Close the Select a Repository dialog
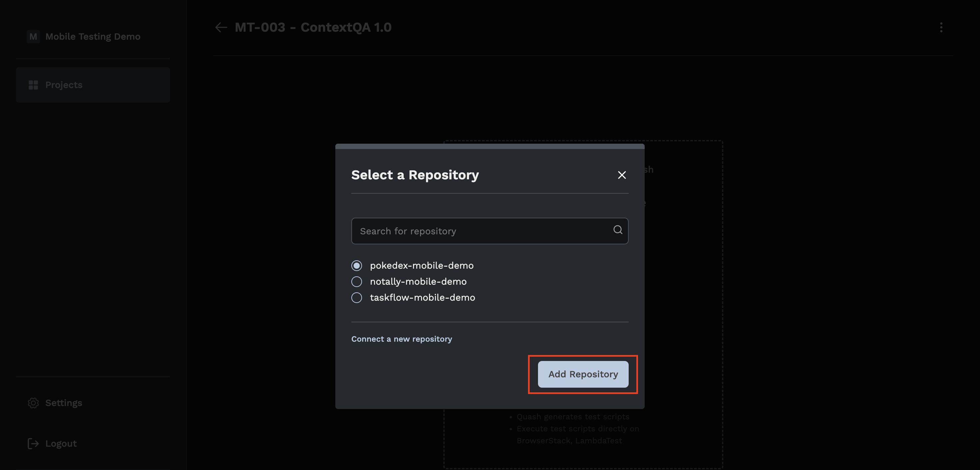The height and width of the screenshot is (470, 980). (622, 175)
